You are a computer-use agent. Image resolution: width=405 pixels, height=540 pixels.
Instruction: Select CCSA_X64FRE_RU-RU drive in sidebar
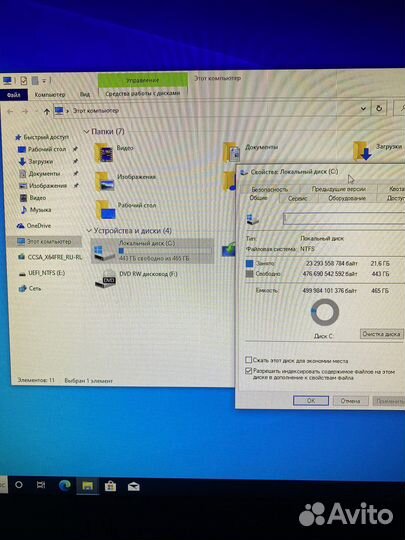tap(50, 257)
